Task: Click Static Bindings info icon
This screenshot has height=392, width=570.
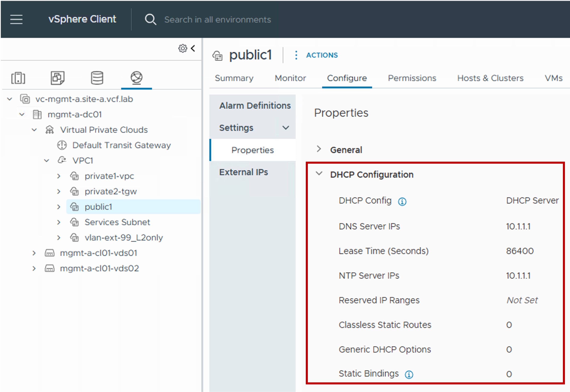Action: click(x=409, y=375)
